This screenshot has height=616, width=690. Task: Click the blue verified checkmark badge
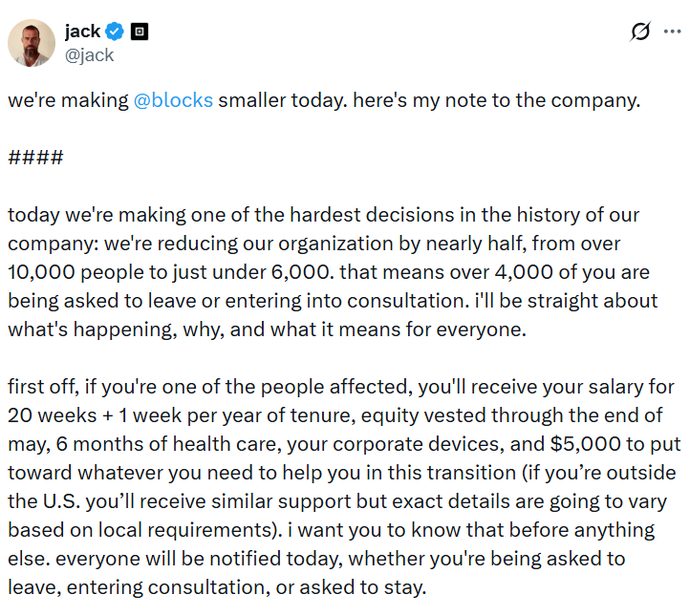pyautogui.click(x=115, y=32)
